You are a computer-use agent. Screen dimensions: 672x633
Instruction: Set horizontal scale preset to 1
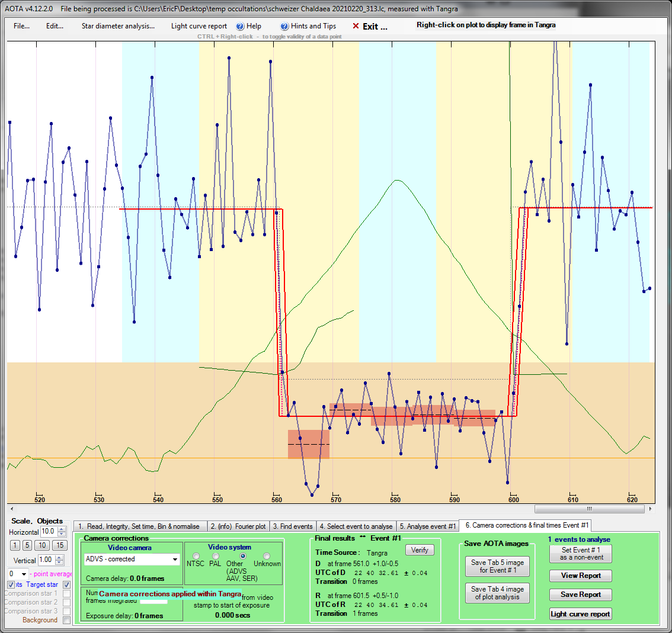15,545
